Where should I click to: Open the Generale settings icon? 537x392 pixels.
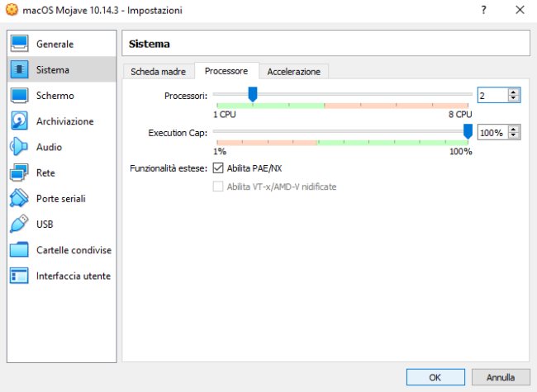click(20, 44)
